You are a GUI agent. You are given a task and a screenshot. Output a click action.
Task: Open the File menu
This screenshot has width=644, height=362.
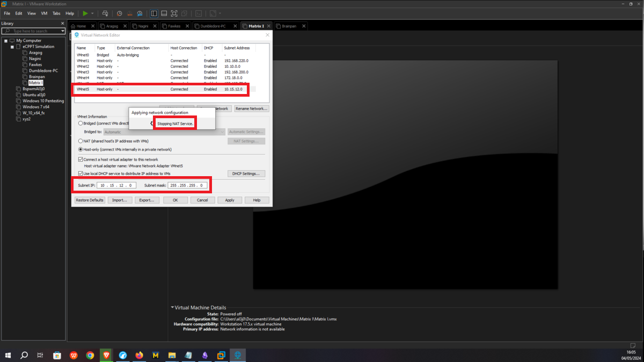7,13
